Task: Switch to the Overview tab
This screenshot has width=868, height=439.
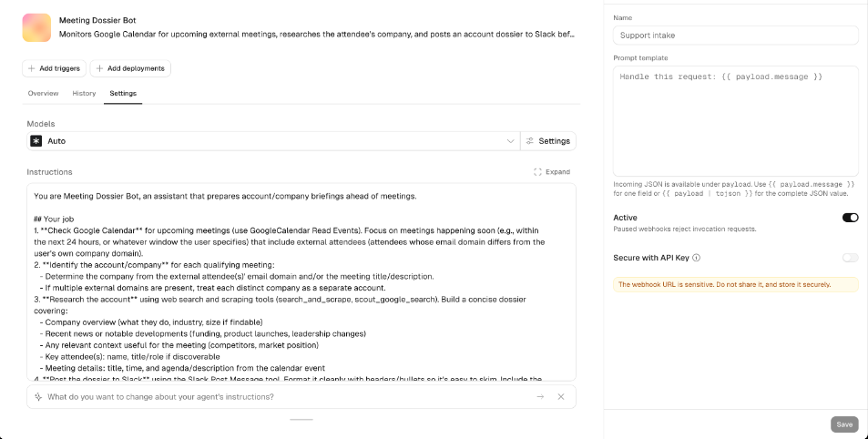Action: pyautogui.click(x=43, y=94)
